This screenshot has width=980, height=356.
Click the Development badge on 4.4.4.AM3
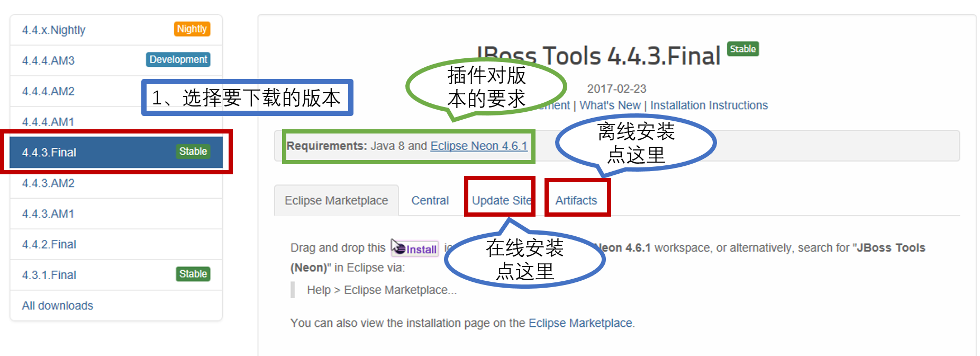click(178, 60)
